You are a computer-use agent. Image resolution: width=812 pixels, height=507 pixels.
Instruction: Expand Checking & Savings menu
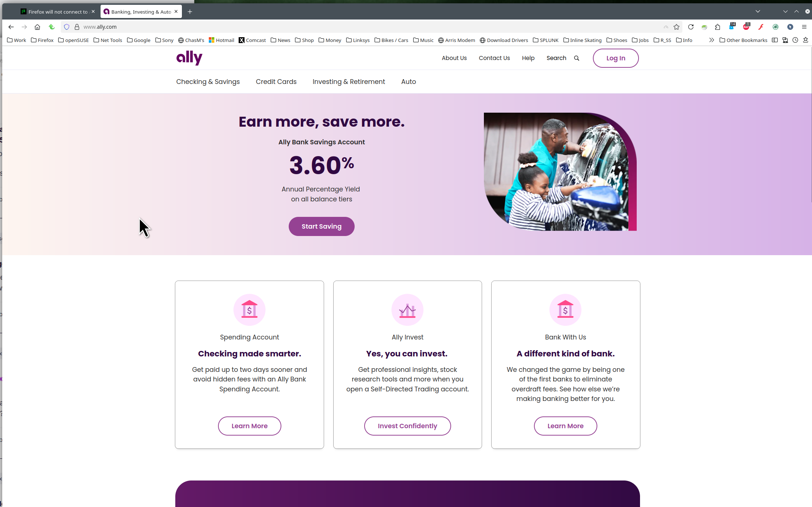click(208, 82)
